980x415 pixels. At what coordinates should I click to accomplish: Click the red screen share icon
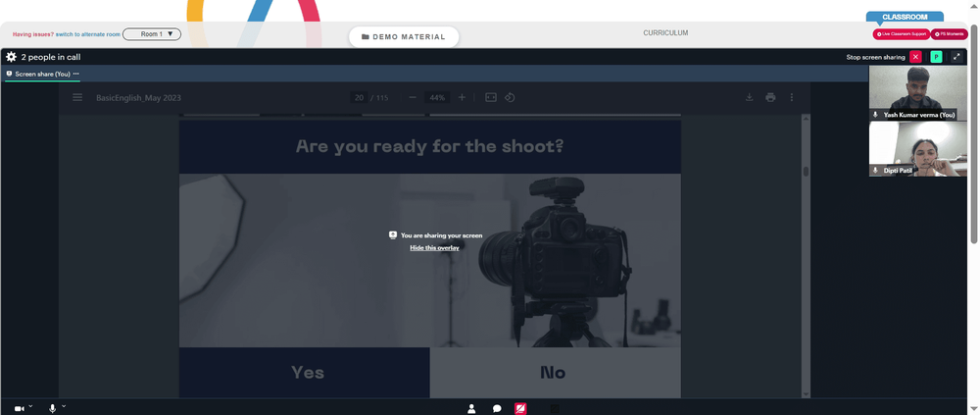(x=520, y=409)
